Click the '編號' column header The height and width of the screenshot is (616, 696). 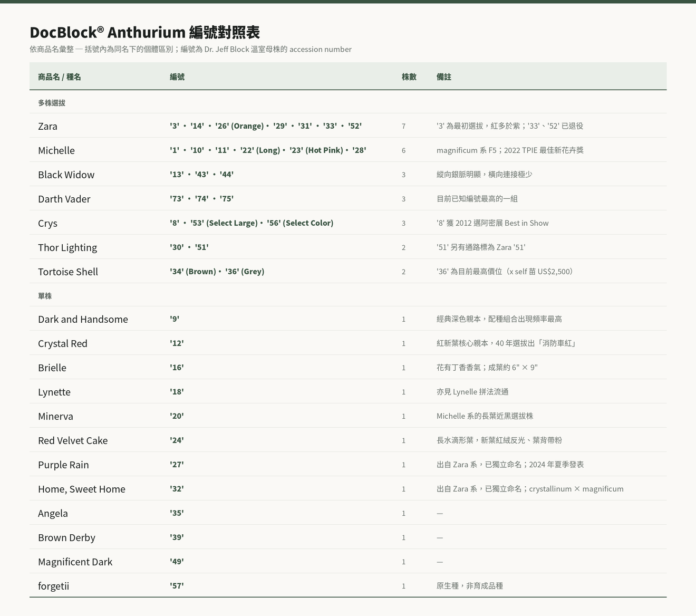click(177, 77)
